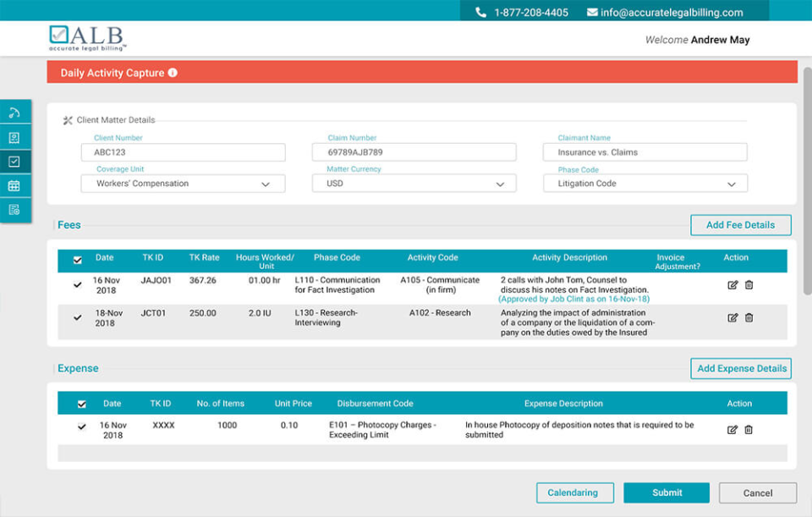
Task: Click the Add Fee Details button
Action: [740, 225]
